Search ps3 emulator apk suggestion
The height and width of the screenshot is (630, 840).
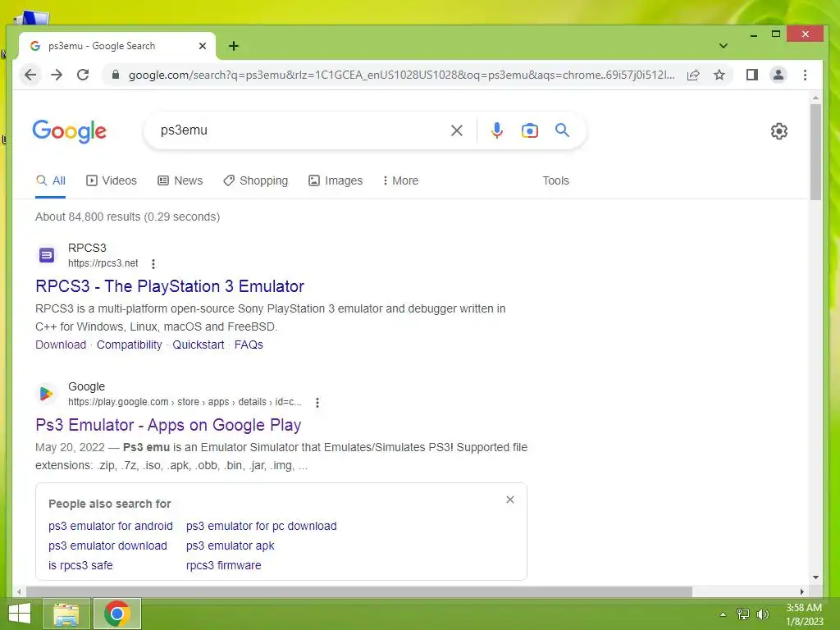coord(230,546)
